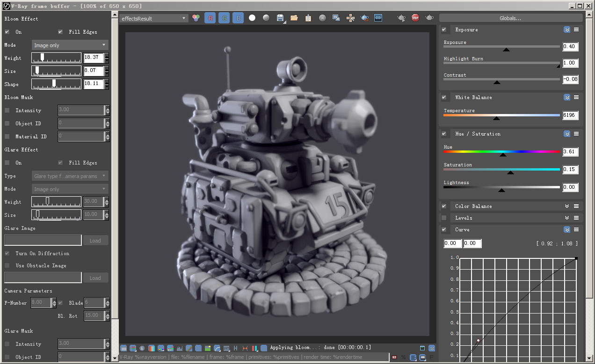
Task: Switch to RGB color channel view
Action: [196, 18]
